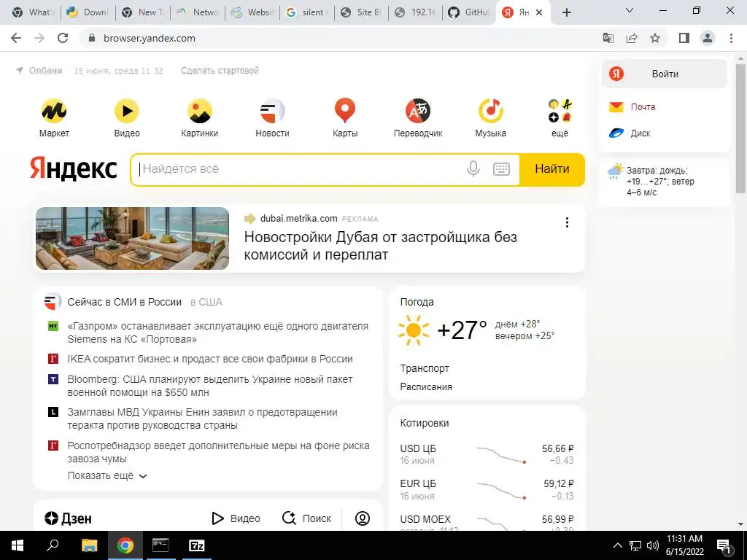Open the Chrome profile avatar
The height and width of the screenshot is (560, 747).
click(708, 38)
